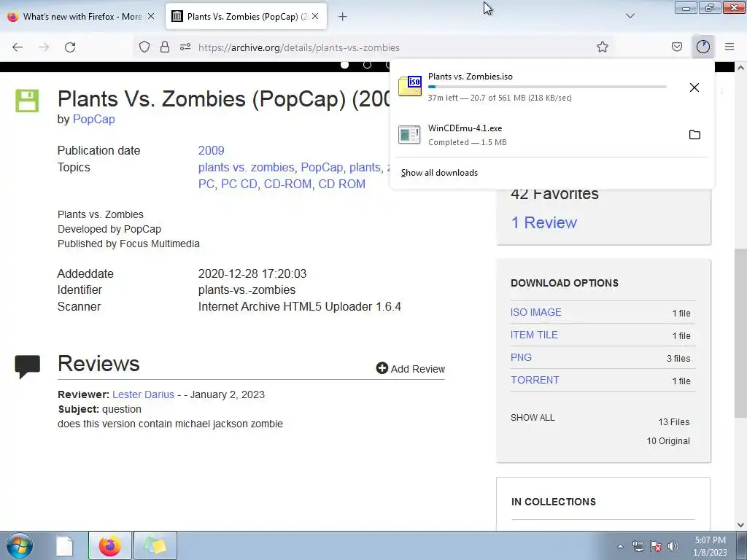Click the 10 Original count text
The width and height of the screenshot is (747, 560).
coord(668,441)
